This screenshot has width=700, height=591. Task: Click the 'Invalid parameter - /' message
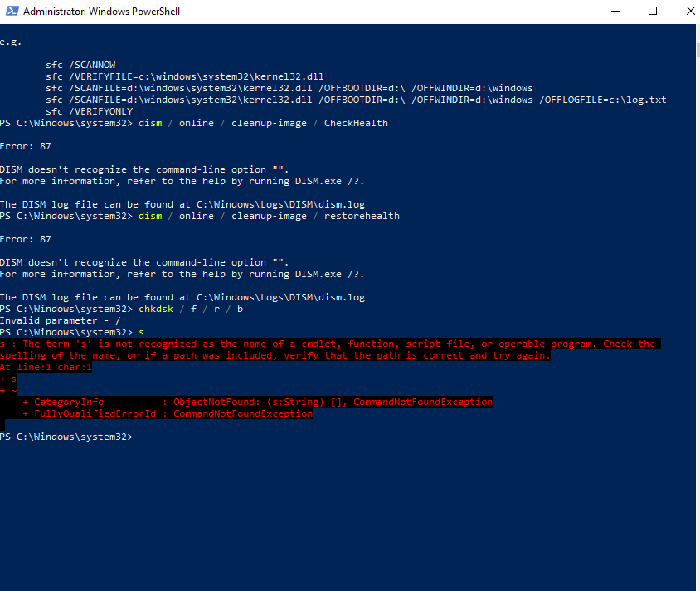pyautogui.click(x=61, y=320)
